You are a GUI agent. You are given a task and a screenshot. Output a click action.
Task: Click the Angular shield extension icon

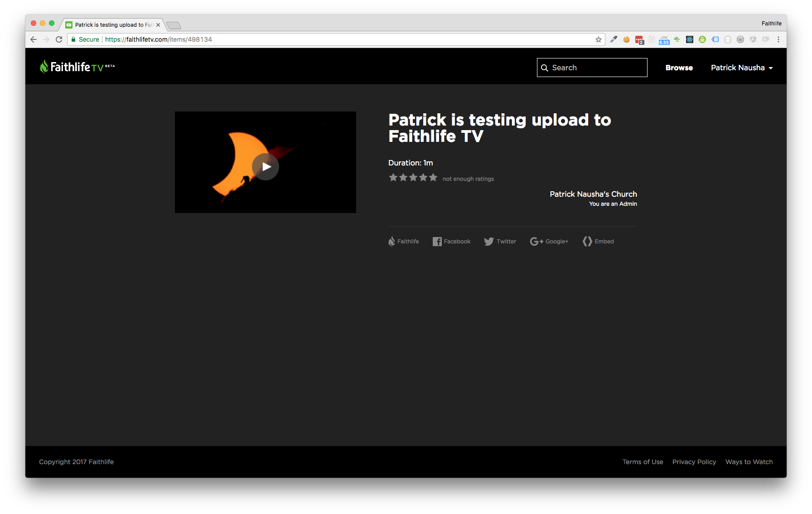point(753,39)
